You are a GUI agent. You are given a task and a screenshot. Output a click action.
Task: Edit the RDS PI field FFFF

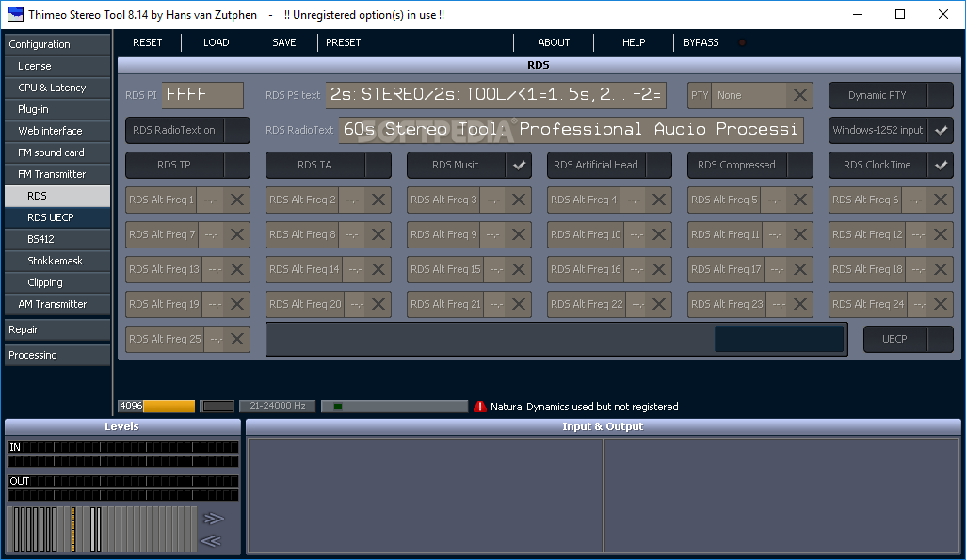(202, 95)
